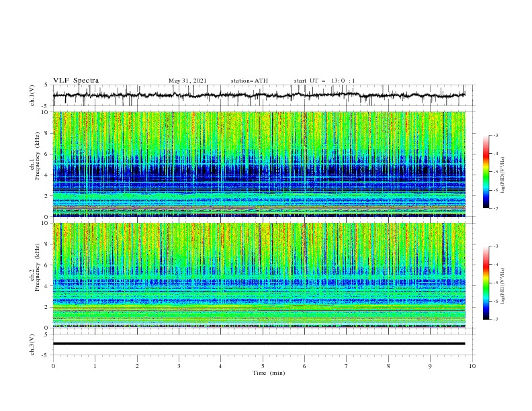The image size is (532, 411).
Task: Click time axis tick label '10'
Action: tap(472, 366)
